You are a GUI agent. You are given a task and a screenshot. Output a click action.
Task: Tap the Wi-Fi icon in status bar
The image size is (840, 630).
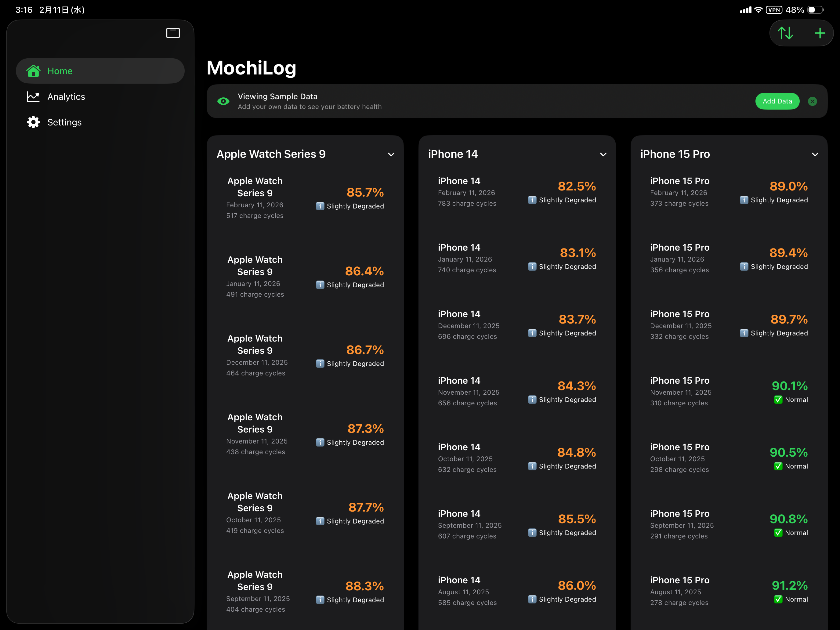tap(759, 10)
